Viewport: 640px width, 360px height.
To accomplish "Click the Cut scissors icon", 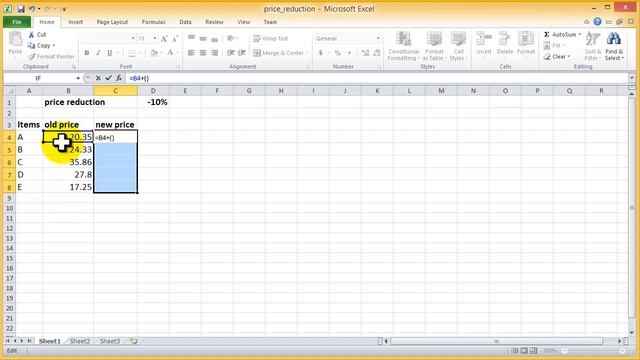I will pyautogui.click(x=31, y=35).
